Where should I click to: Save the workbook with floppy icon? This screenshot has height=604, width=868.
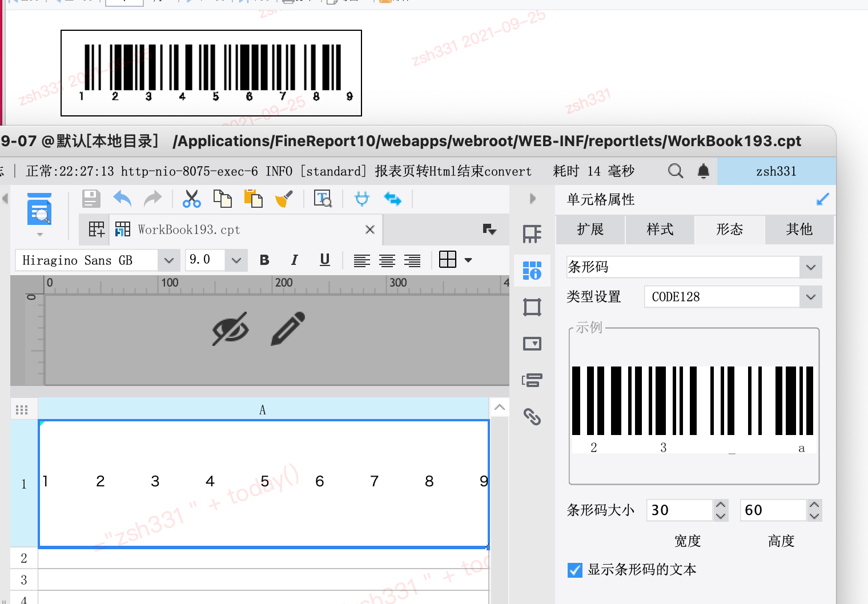click(91, 199)
